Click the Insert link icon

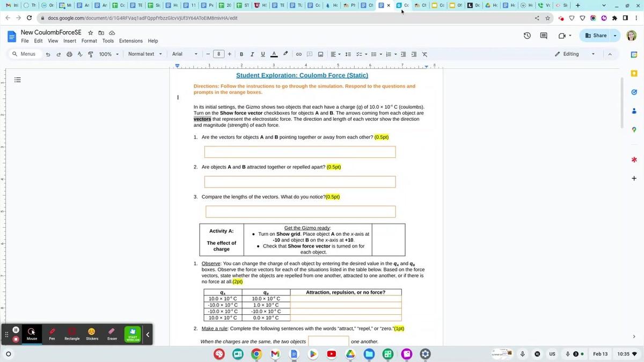pos(299,54)
